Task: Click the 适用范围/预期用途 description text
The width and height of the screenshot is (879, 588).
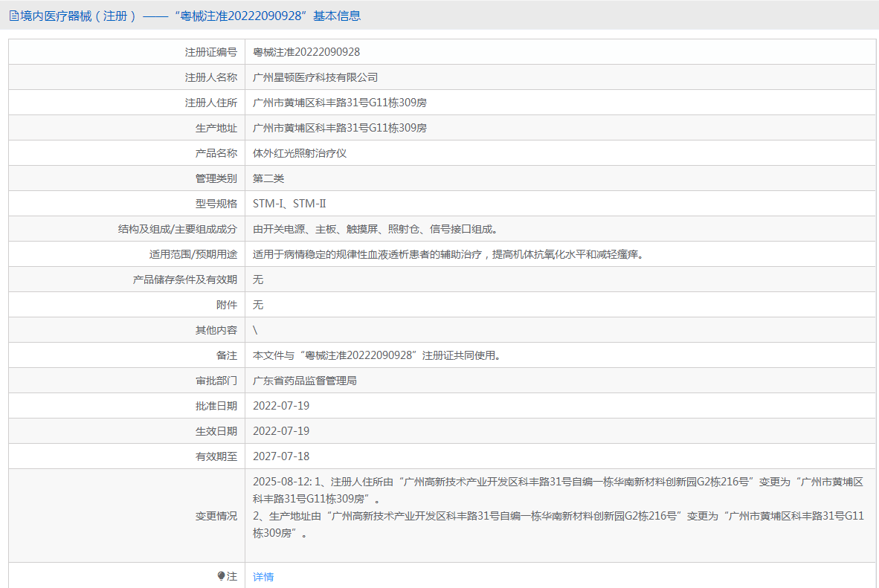Action: [x=448, y=254]
